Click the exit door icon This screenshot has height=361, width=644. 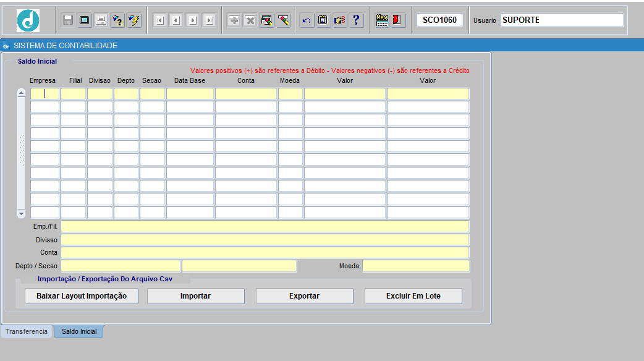click(397, 20)
